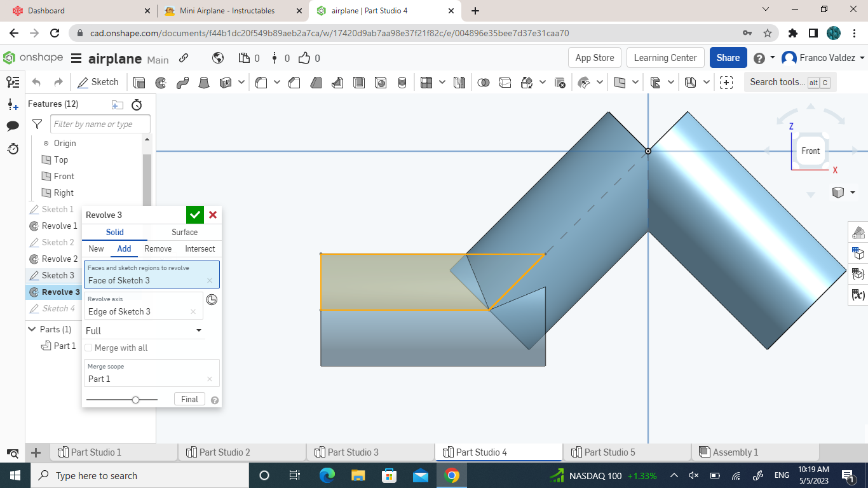
Task: Open the Full revolve type dropdown
Action: [144, 330]
